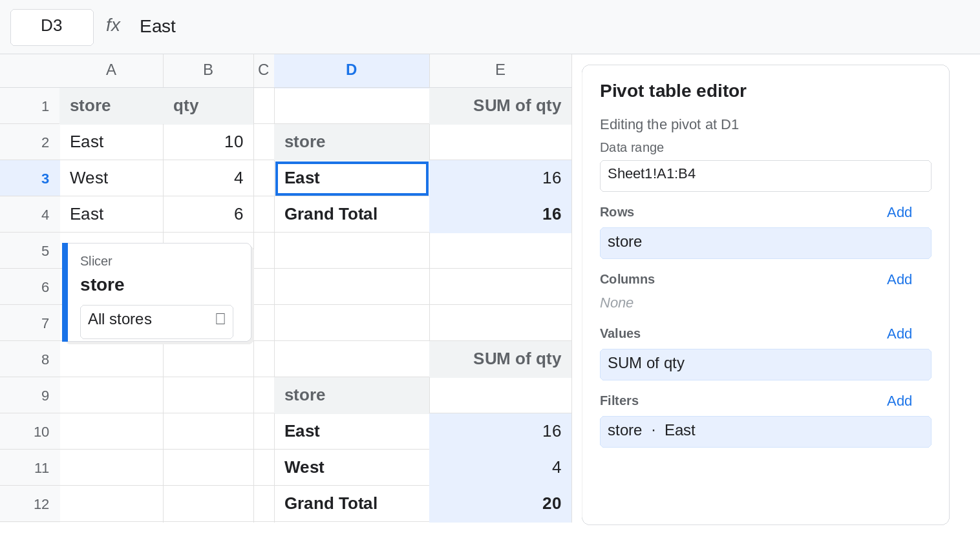Click the Grand Total value 20
The height and width of the screenshot is (540, 980).
[x=500, y=504]
